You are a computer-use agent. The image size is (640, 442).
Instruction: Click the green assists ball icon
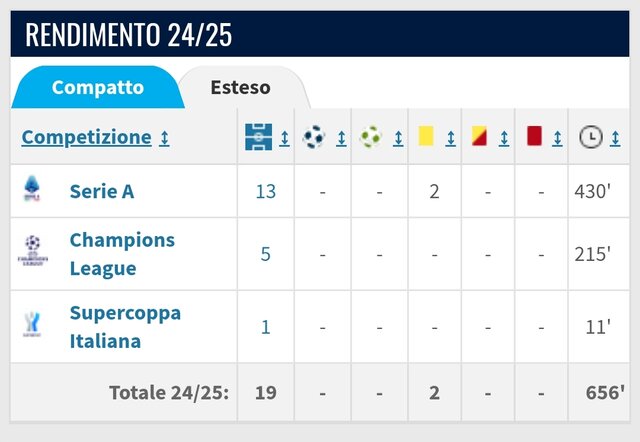[371, 137]
